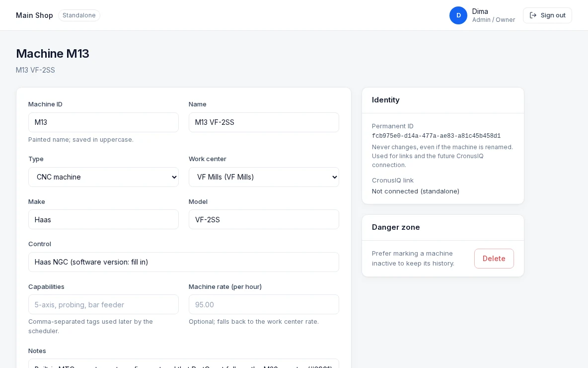Click the 'Machine M13' page heading

(x=53, y=54)
